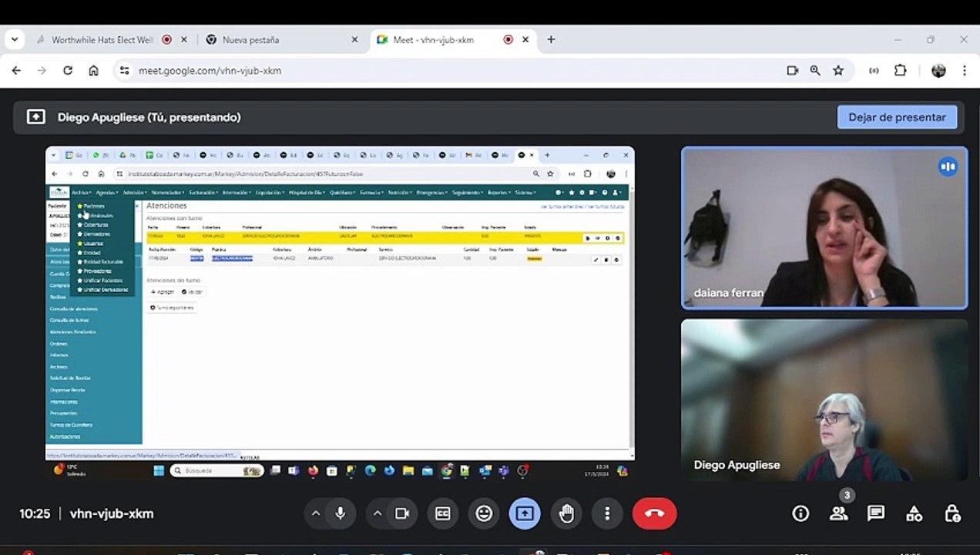Image resolution: width=980 pixels, height=555 pixels.
Task: Open Facturación menu in shared screen
Action: pyautogui.click(x=203, y=192)
